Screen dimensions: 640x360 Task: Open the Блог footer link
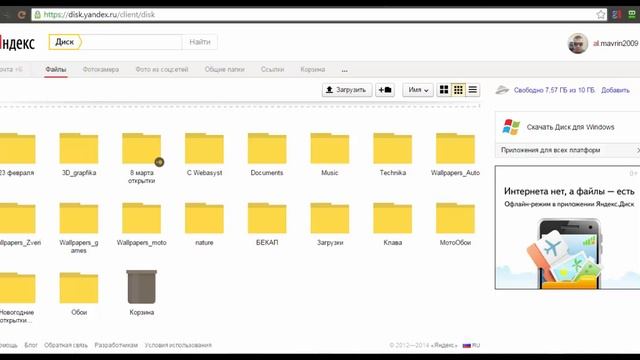click(31, 345)
